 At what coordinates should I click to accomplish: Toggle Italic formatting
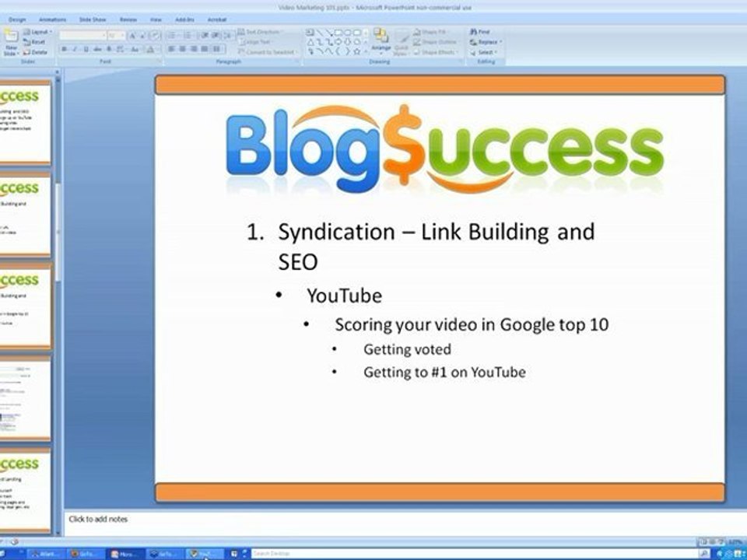(x=75, y=49)
